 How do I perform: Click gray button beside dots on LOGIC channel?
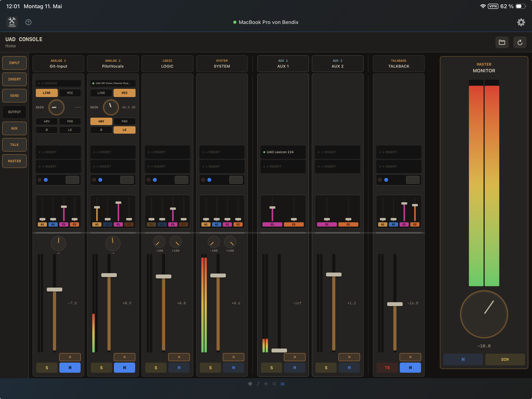(181, 180)
